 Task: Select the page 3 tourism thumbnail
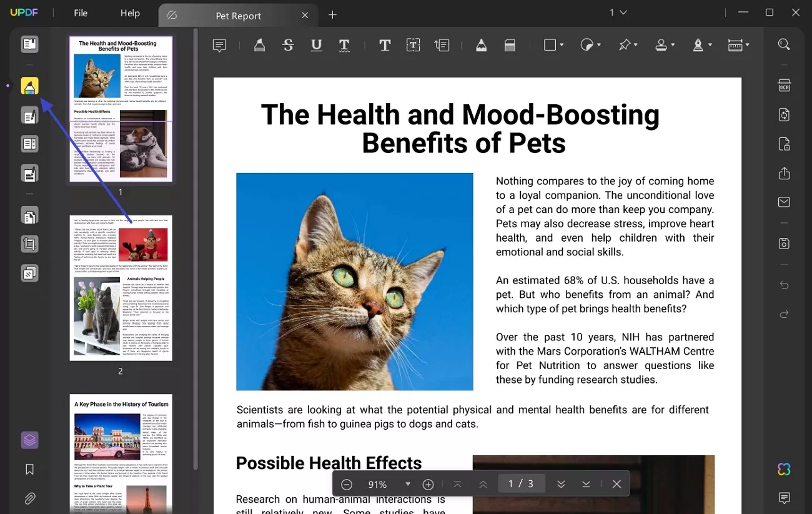point(121,454)
